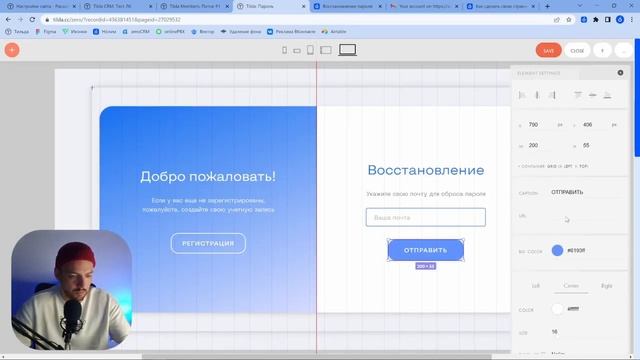Align the element to the right edge
The image size is (640, 360).
(552, 95)
